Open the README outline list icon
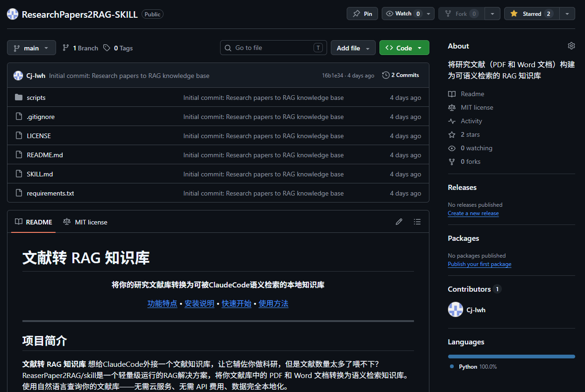The width and height of the screenshot is (585, 392). pyautogui.click(x=417, y=222)
